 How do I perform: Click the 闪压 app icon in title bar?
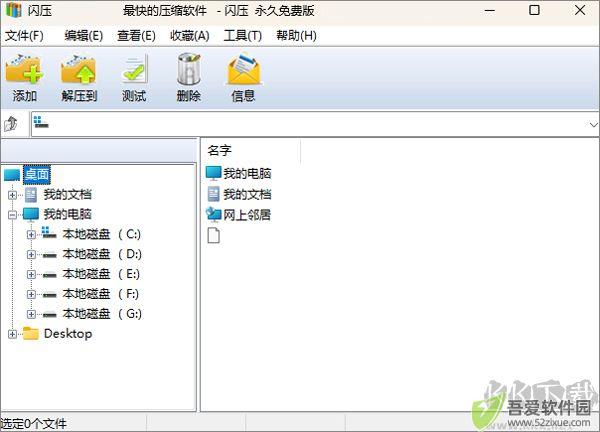coord(14,10)
